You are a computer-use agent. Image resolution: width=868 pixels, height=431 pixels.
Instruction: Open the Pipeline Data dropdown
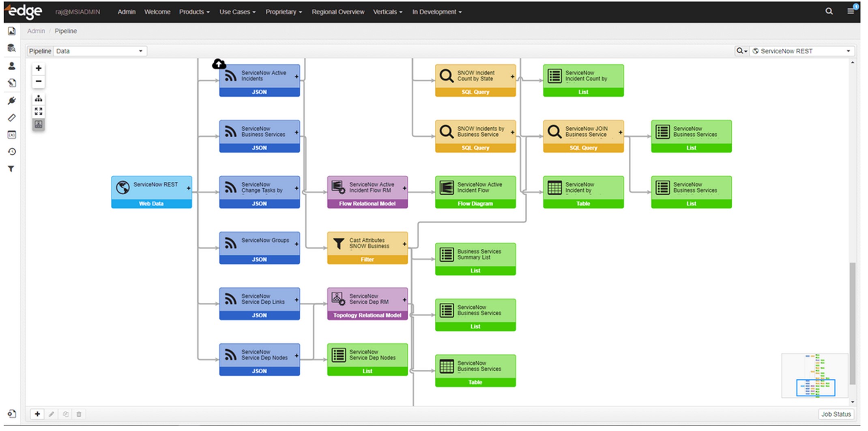pyautogui.click(x=99, y=51)
